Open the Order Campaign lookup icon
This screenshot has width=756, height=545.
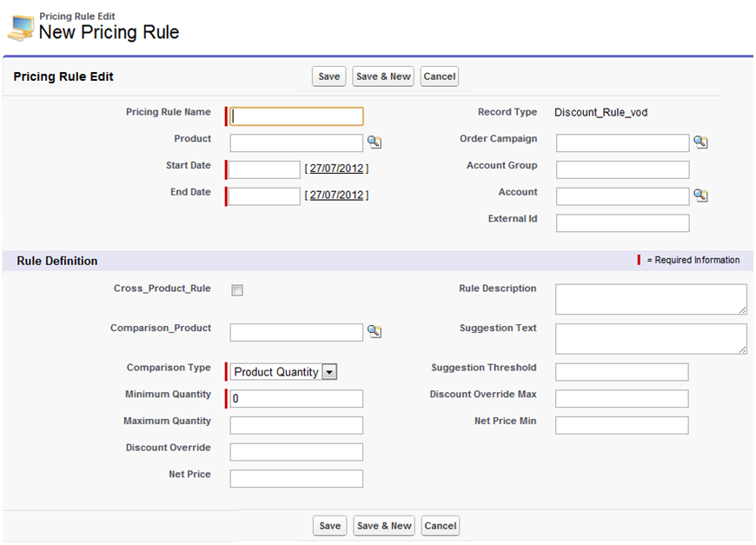[x=700, y=143]
